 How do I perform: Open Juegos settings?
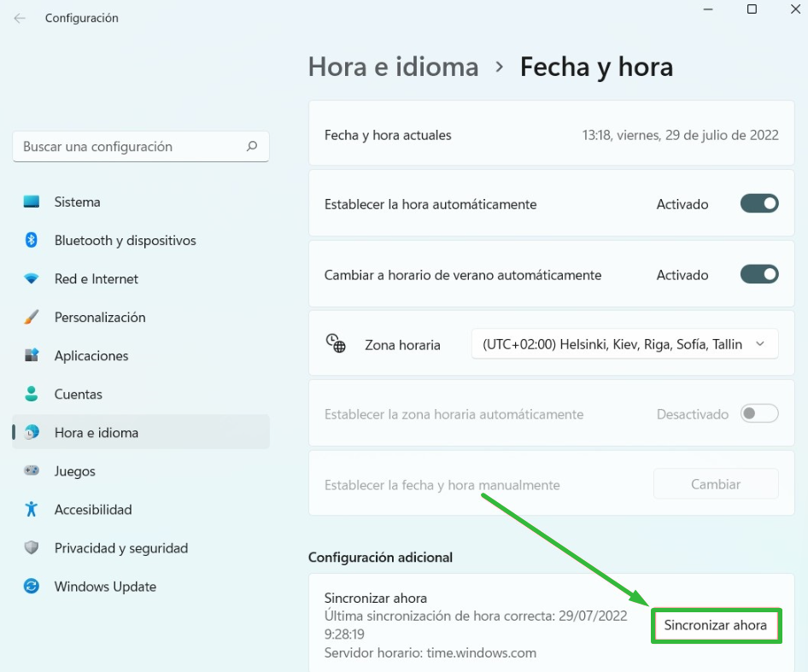coord(141,470)
